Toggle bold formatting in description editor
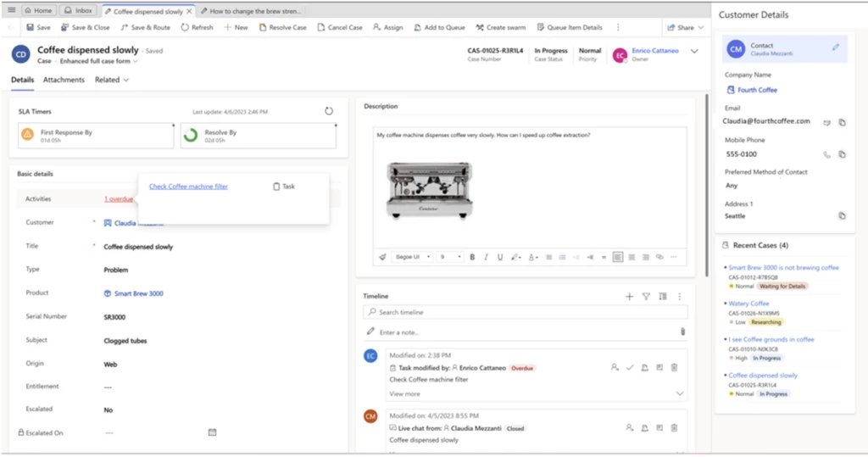868x457 pixels. tap(472, 257)
